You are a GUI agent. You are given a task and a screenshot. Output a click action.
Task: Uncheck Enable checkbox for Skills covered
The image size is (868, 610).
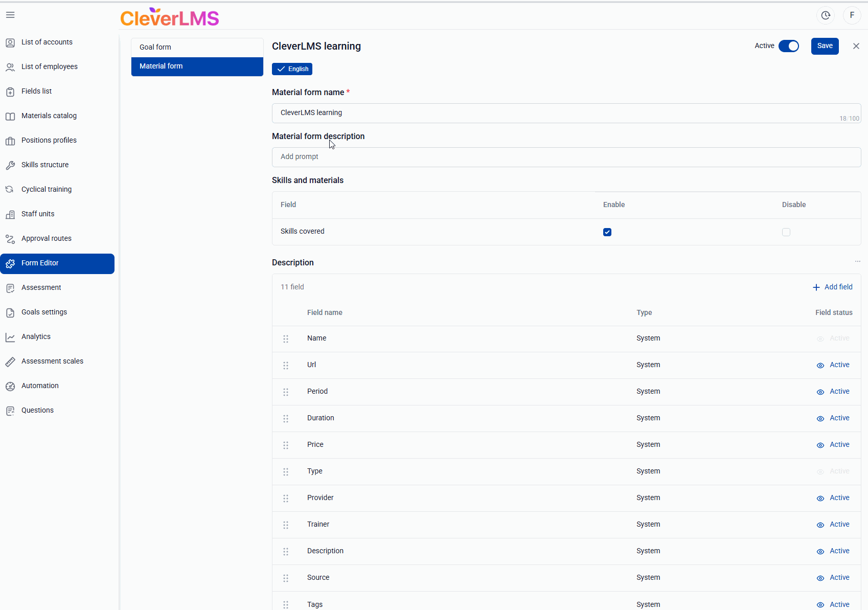607,232
